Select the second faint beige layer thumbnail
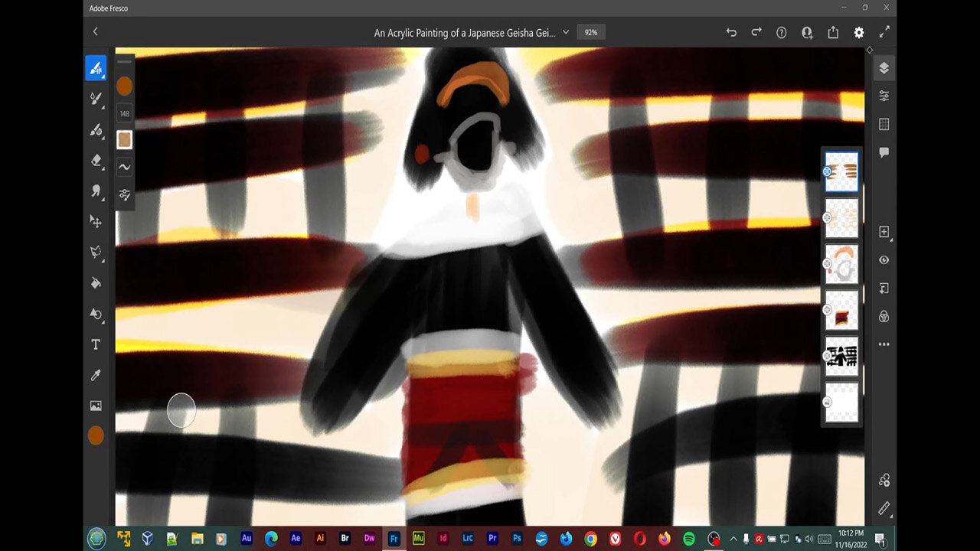 (841, 218)
